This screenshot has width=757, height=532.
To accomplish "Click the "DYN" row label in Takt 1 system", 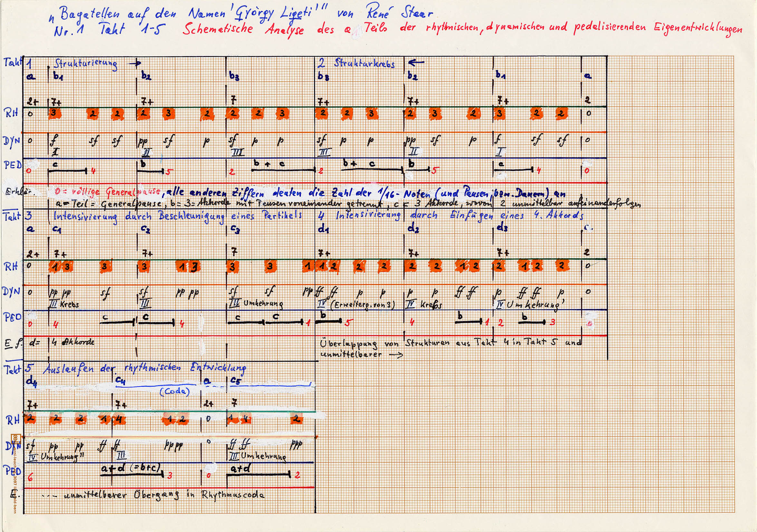I will (x=11, y=141).
